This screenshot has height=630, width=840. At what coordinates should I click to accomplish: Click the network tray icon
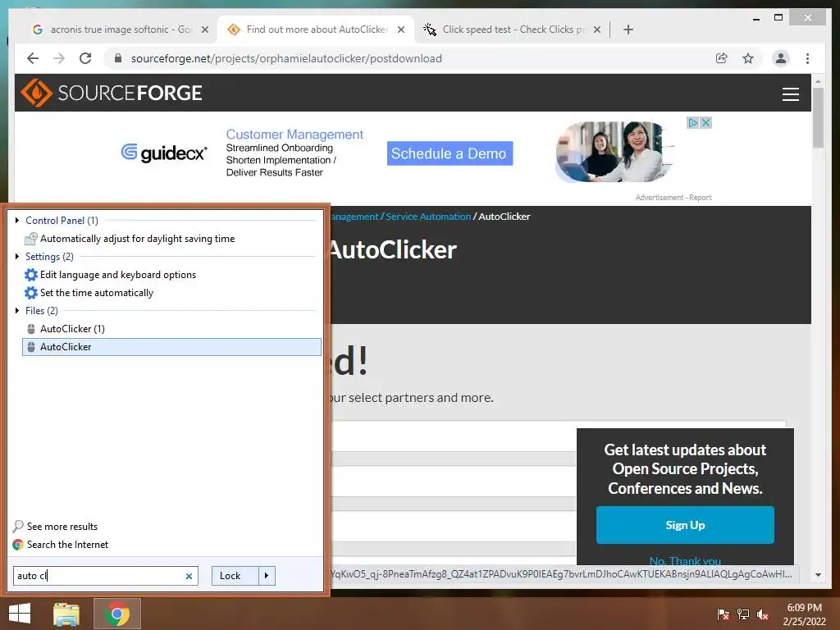743,614
